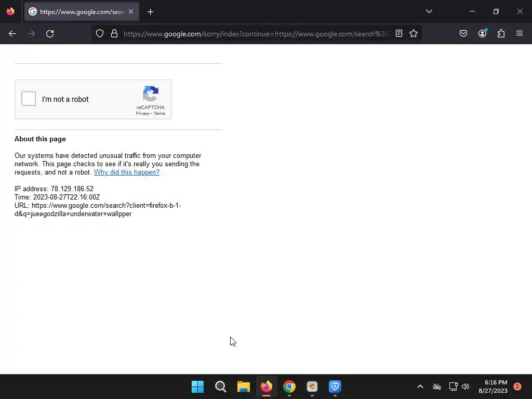This screenshot has height=399, width=532.
Task: Open the red-green app icon in taskbar
Action: (x=312, y=387)
